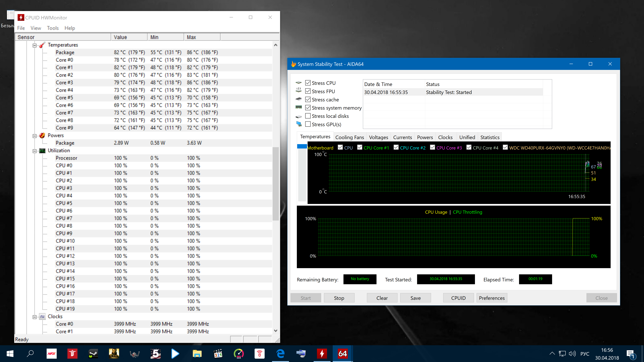Viewport: 644px width, 362px height.
Task: Open the Tools menu in HWMonitor
Action: pos(53,28)
